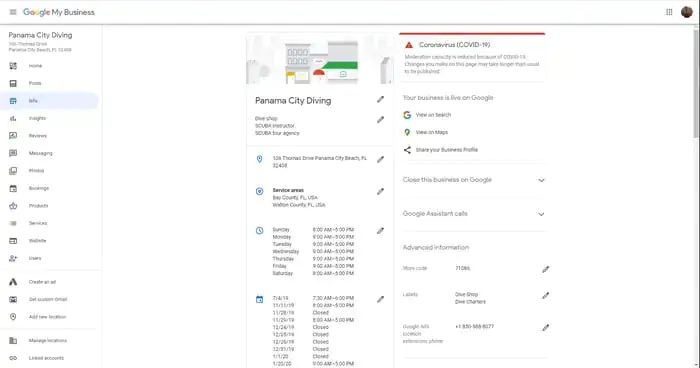Click the Manage locations text
Image resolution: width=700 pixels, height=368 pixels.
click(x=48, y=340)
